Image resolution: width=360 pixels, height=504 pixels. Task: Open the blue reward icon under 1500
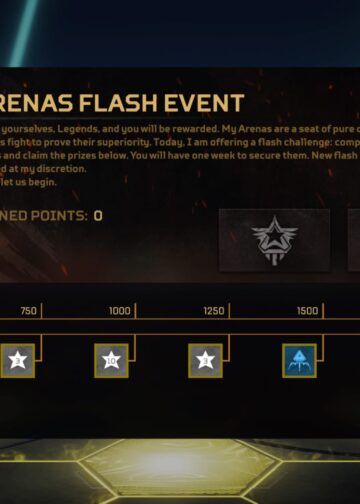[299, 361]
